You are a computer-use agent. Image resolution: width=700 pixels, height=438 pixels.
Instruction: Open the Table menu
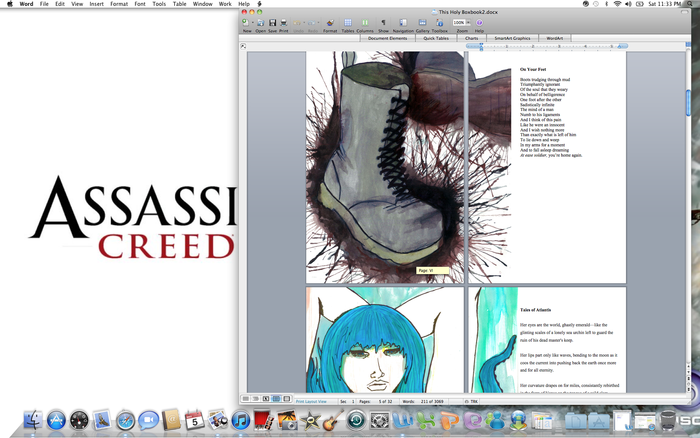click(x=179, y=4)
